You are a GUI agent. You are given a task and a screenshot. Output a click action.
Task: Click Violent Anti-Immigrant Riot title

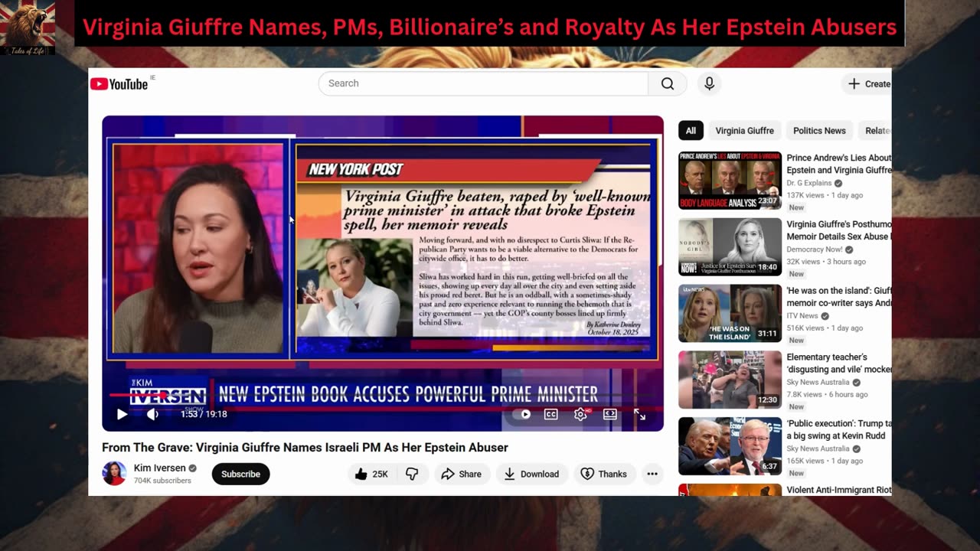tap(839, 490)
